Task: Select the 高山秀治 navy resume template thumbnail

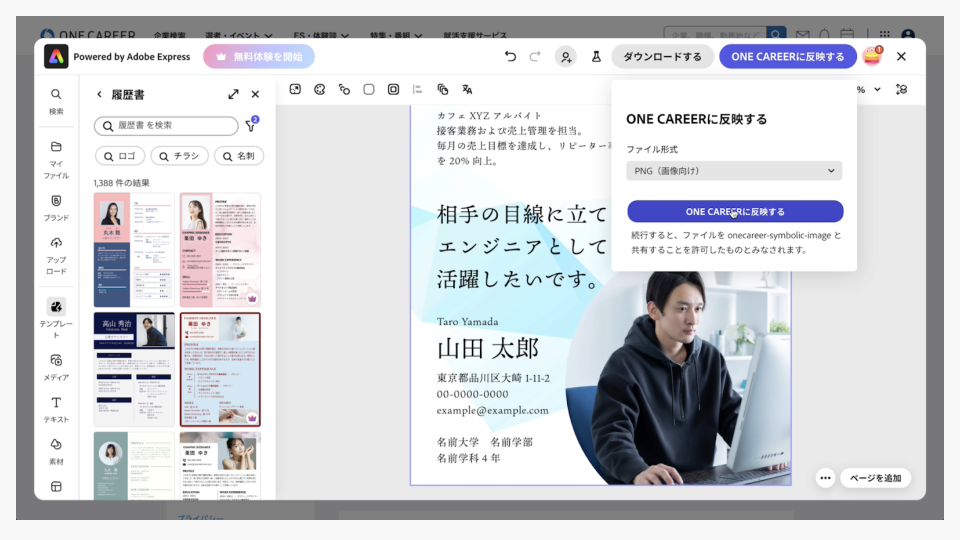Action: pos(134,369)
